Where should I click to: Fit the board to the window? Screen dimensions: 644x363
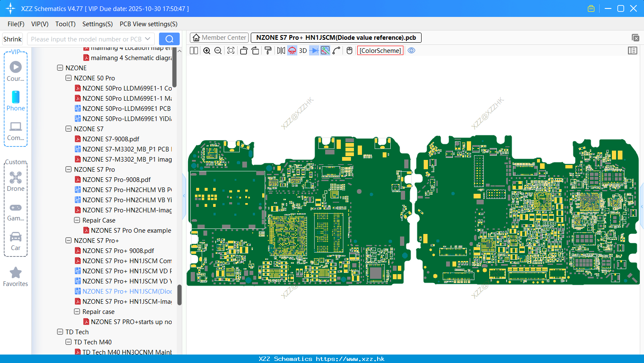[x=231, y=51]
